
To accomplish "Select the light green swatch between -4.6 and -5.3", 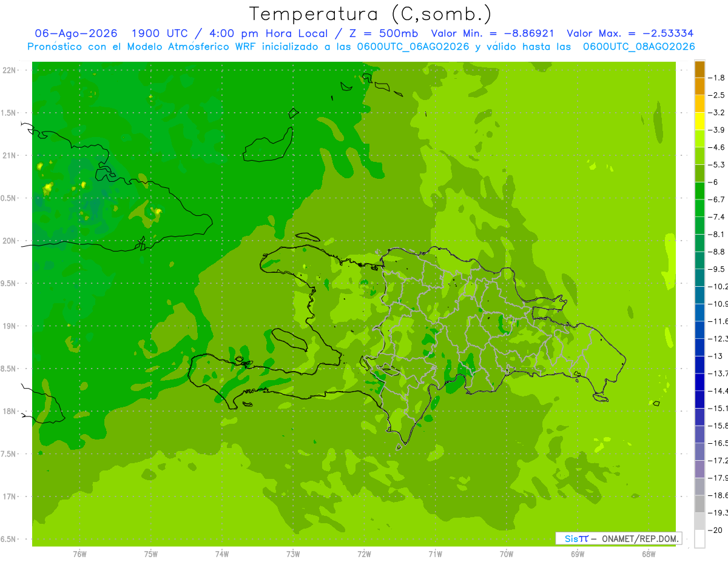I will (x=699, y=156).
